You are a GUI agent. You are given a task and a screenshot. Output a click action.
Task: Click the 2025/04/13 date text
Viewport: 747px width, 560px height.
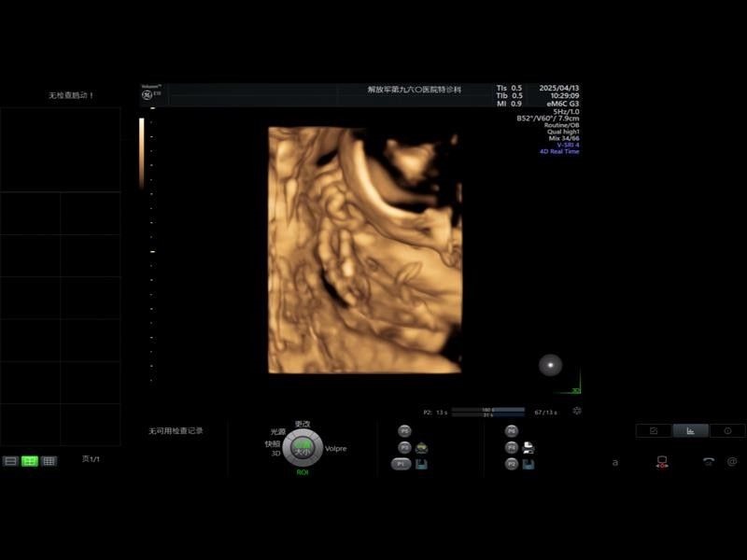pyautogui.click(x=558, y=88)
